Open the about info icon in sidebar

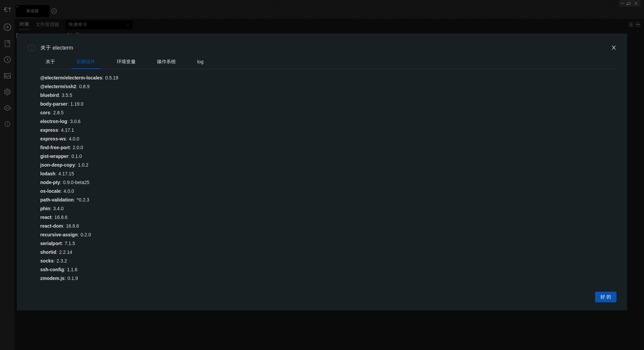pyautogui.click(x=7, y=124)
